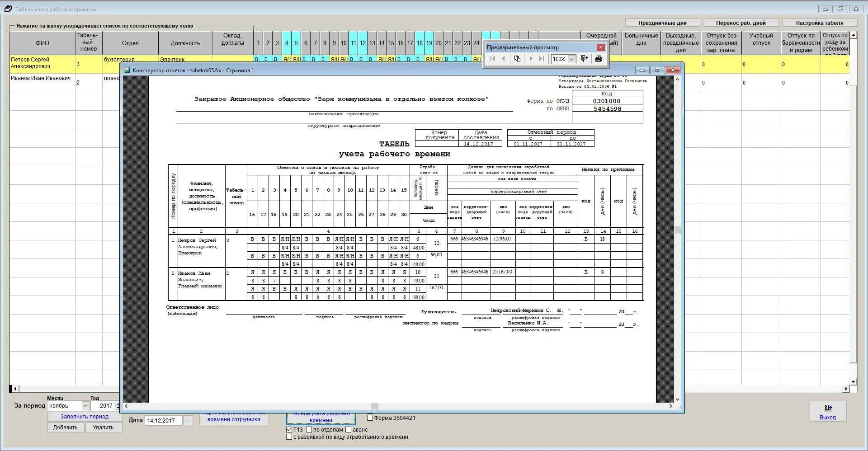Click main table horizontal scroll left arrow
868x451 pixels.
click(x=15, y=389)
